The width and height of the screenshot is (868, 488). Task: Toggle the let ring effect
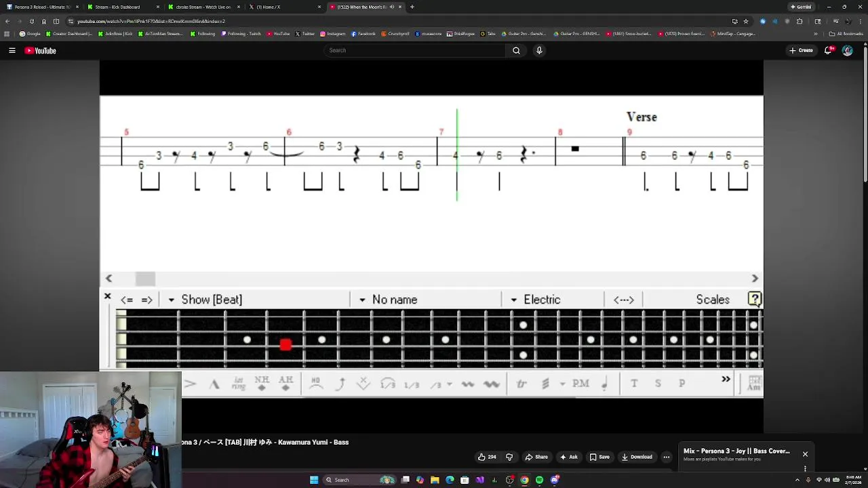point(239,384)
